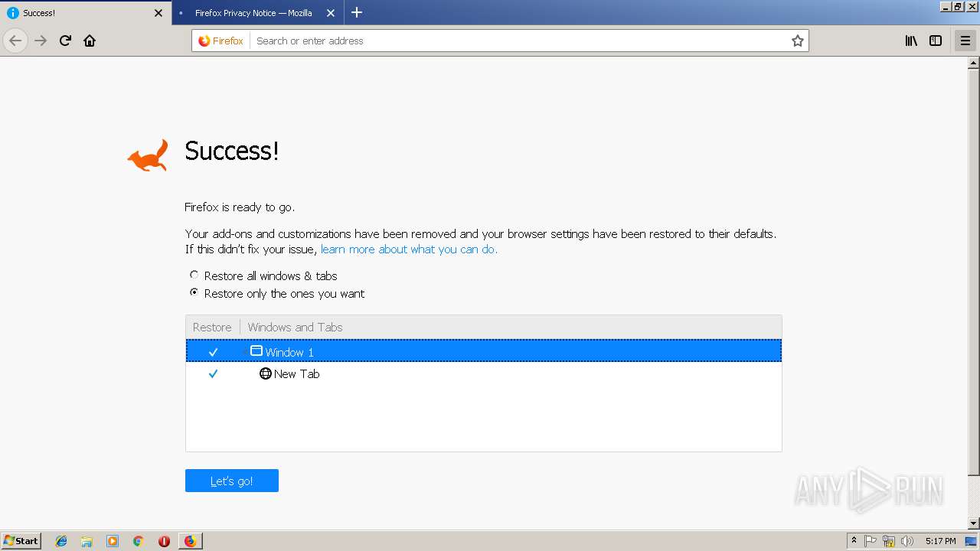Open the Firefox home page

(x=90, y=41)
